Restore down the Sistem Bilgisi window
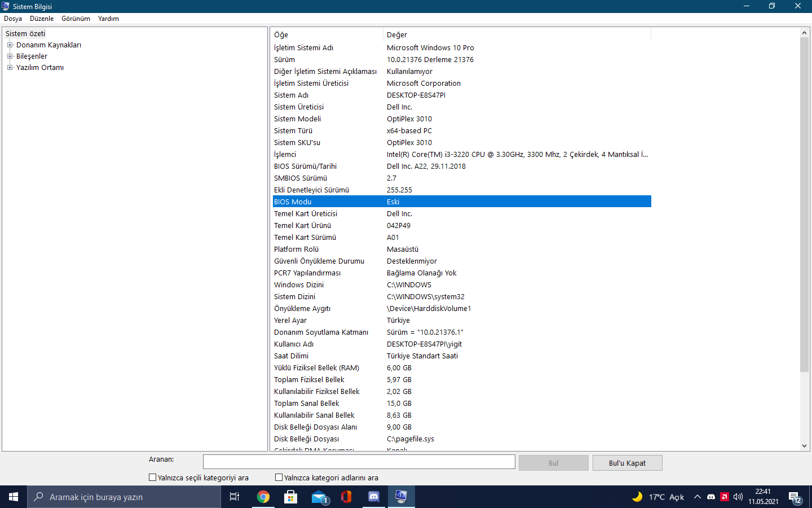Screen dimensions: 812x508 coord(772,6)
